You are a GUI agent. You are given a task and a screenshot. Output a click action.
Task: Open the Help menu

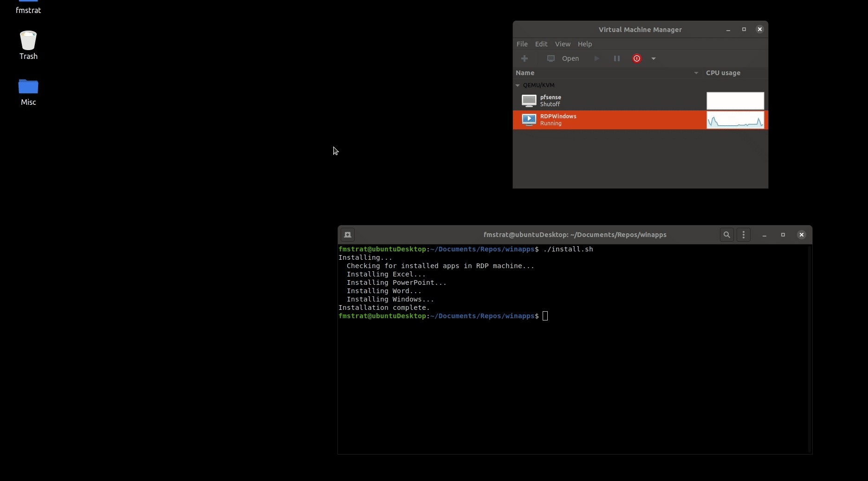585,44
